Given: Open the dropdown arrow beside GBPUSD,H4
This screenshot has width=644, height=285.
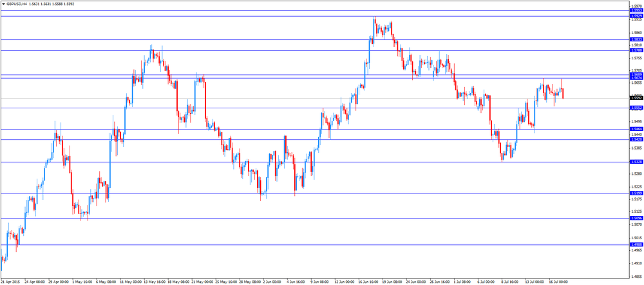Looking at the screenshot, I should point(3,3).
